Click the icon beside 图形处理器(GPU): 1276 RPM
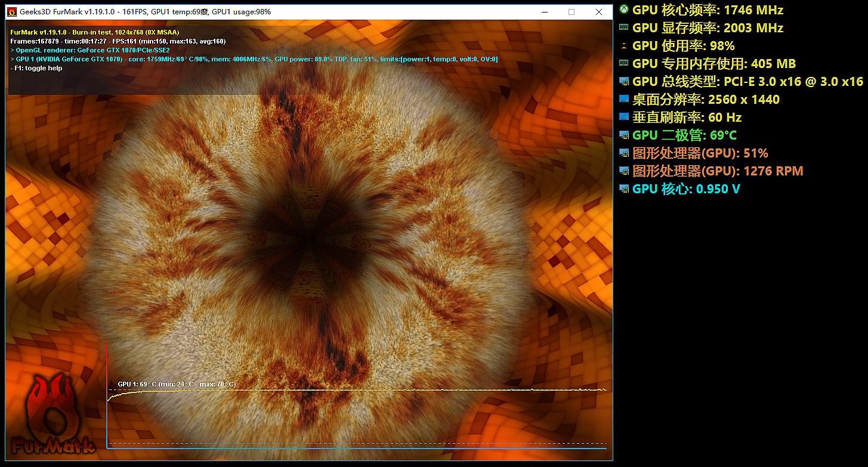This screenshot has height=467, width=868. pyautogui.click(x=624, y=171)
